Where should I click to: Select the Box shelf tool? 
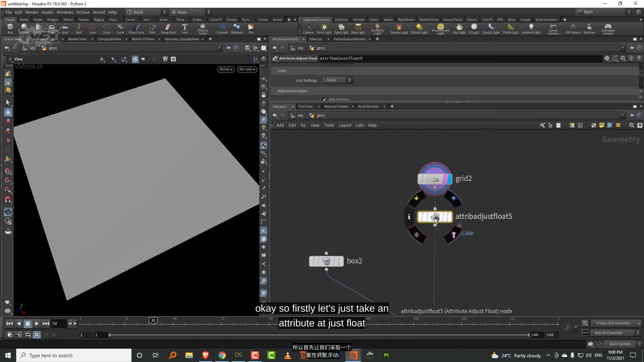point(10,28)
